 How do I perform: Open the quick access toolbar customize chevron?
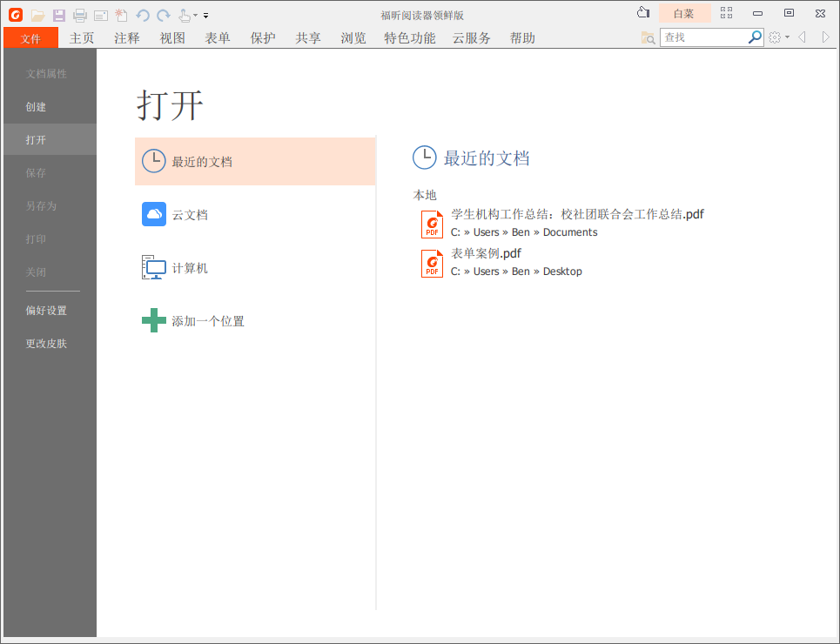pos(205,15)
